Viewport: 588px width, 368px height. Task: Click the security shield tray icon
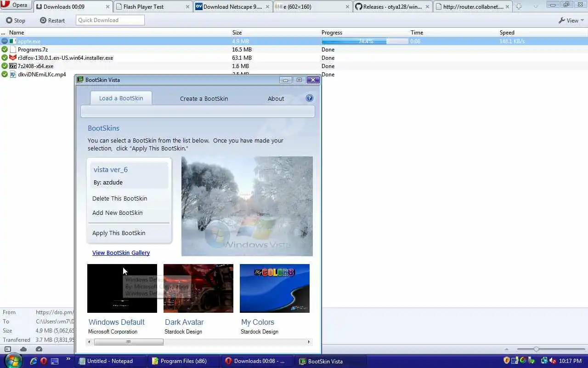click(x=507, y=361)
